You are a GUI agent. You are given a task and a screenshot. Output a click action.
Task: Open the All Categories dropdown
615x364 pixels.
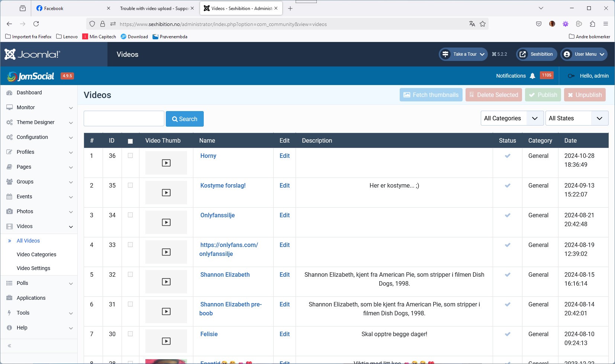coord(512,118)
